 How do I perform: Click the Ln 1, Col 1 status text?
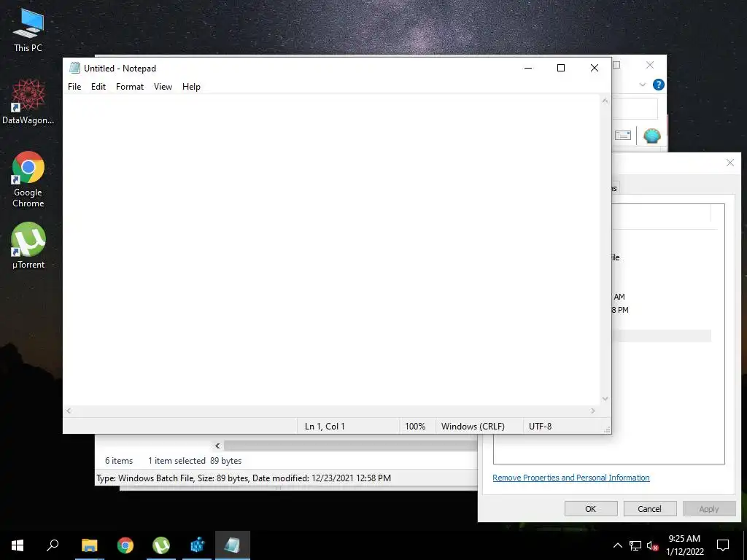[325, 426]
